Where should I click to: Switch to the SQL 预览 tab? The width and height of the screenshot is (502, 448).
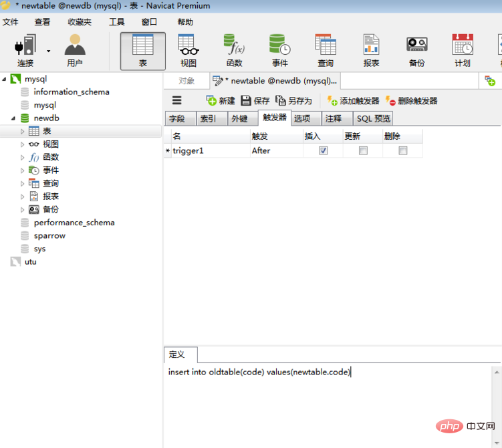pos(373,119)
